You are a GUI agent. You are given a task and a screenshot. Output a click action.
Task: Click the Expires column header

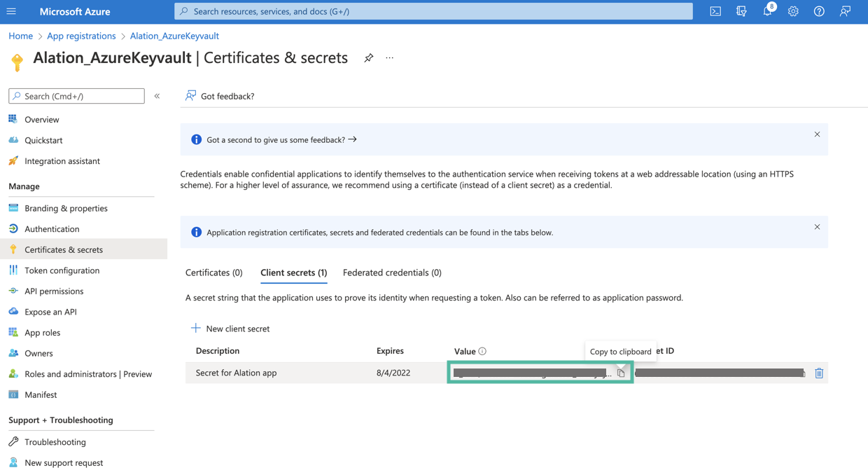click(390, 351)
